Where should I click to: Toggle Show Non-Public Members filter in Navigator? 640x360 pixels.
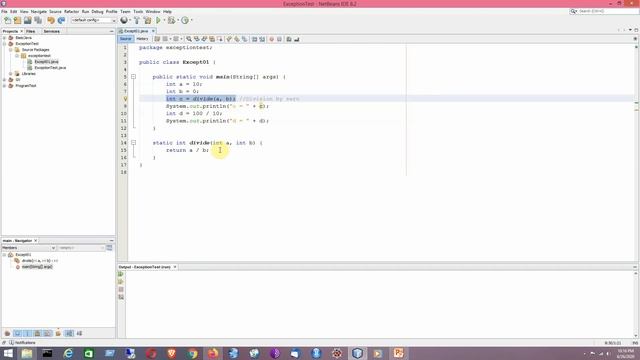point(38,333)
